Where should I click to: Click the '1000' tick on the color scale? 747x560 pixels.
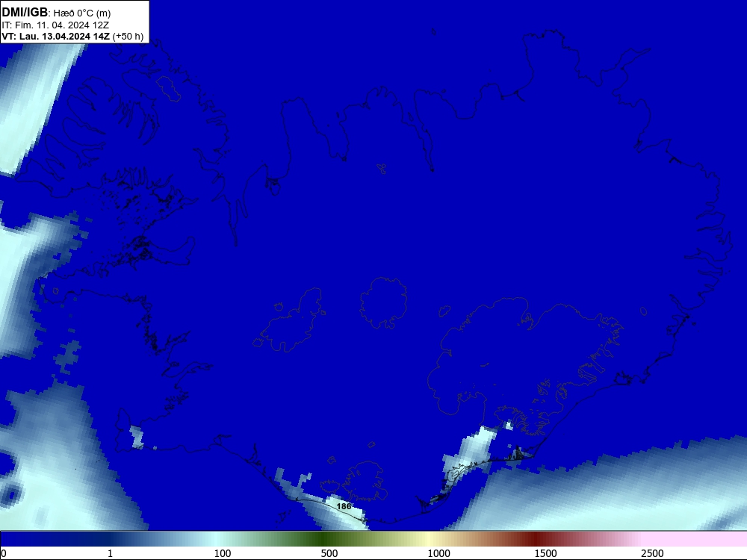pyautogui.click(x=438, y=553)
